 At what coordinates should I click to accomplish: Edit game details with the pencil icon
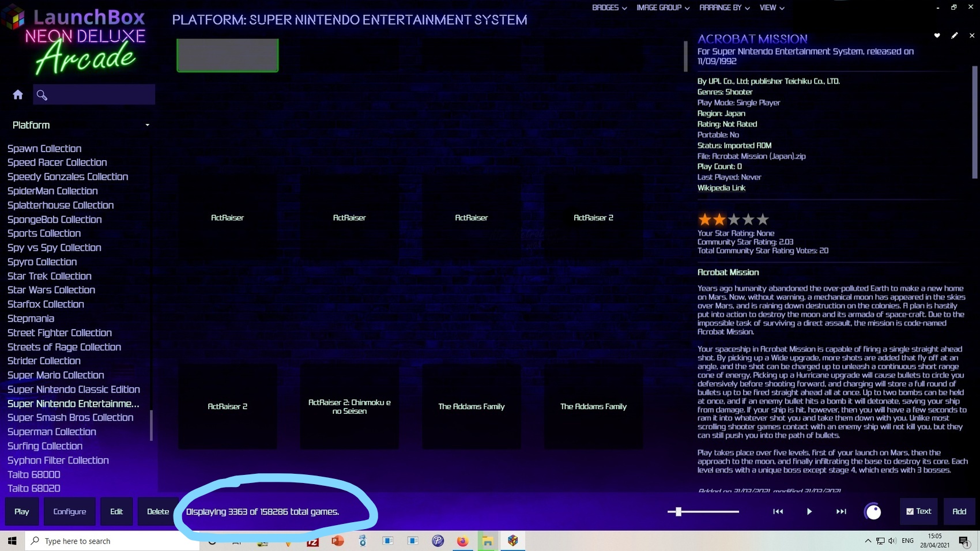(x=955, y=36)
